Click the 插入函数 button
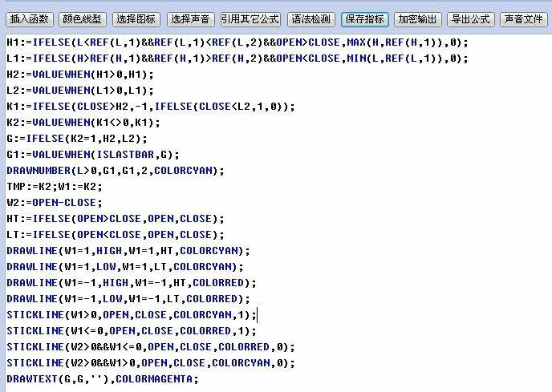The image size is (552, 392). [x=29, y=19]
